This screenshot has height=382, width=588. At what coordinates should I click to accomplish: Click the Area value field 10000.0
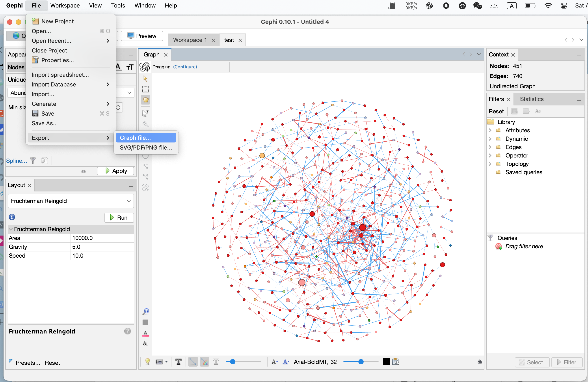pyautogui.click(x=102, y=238)
